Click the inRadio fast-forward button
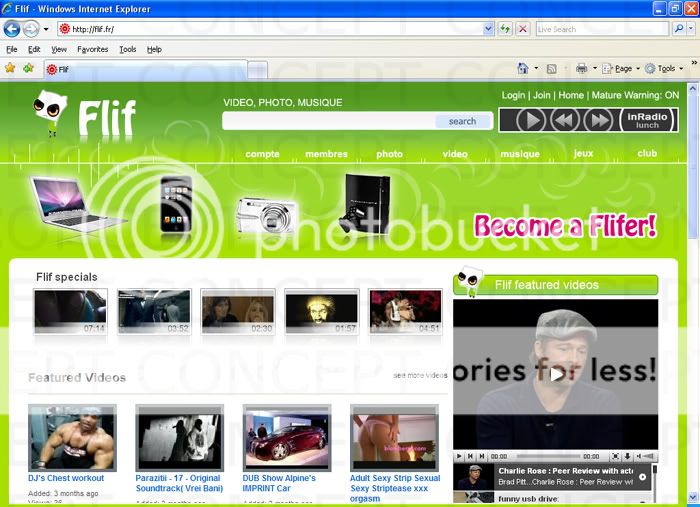Image resolution: width=700 pixels, height=507 pixels. tap(599, 120)
